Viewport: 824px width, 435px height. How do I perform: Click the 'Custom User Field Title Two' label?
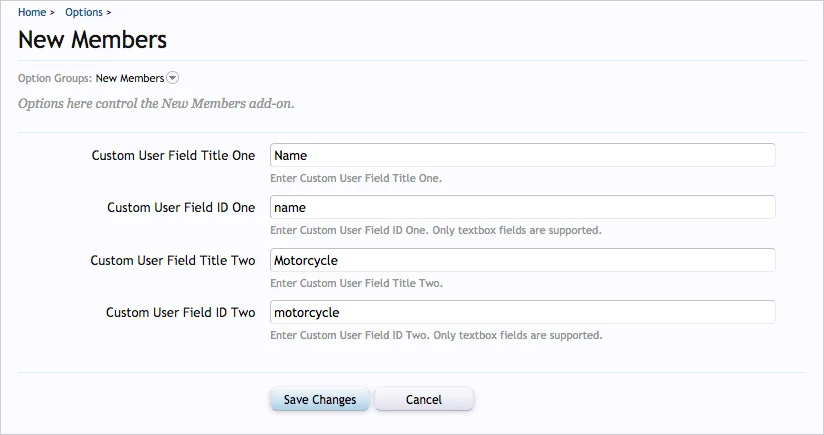click(173, 260)
